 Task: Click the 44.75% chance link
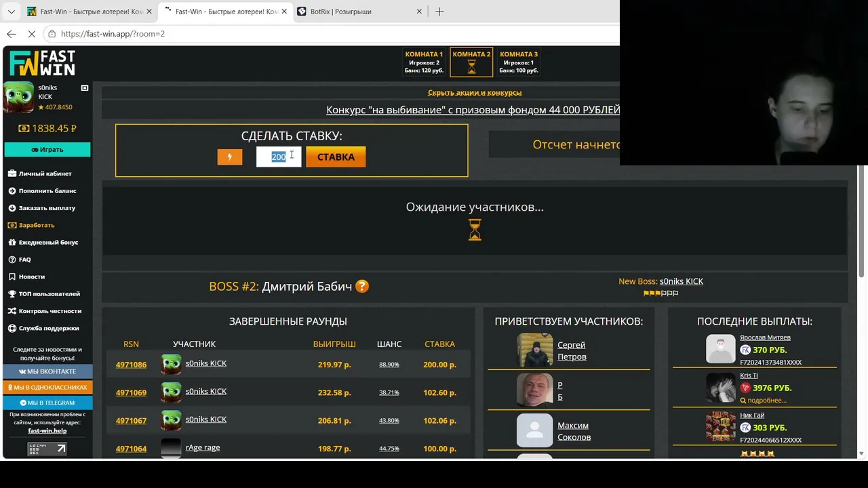pyautogui.click(x=389, y=449)
